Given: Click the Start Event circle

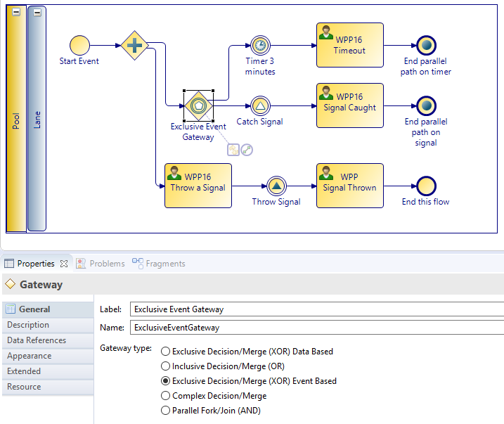Looking at the screenshot, I should click(x=79, y=46).
